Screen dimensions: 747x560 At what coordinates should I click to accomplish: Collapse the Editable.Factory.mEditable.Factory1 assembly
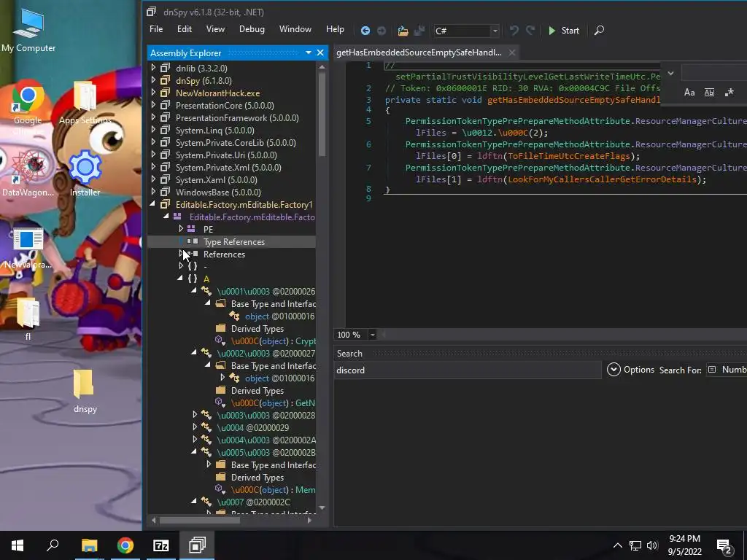[153, 204]
